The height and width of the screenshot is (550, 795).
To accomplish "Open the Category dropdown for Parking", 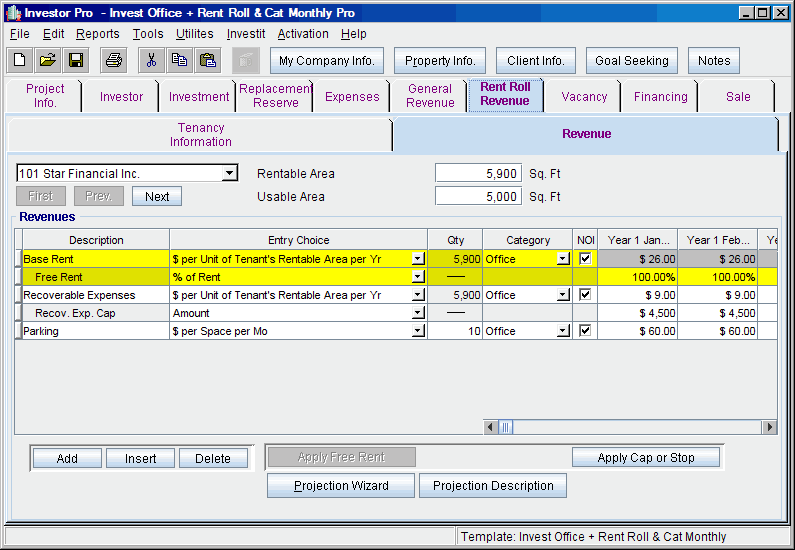I will (x=563, y=331).
